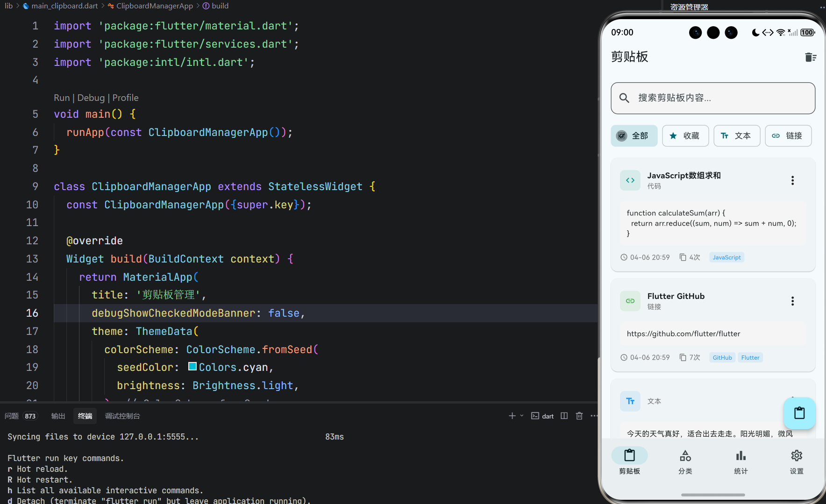This screenshot has height=504, width=826.
Task: Open the JavaScript数组求和 card's three-dot menu
Action: 792,180
